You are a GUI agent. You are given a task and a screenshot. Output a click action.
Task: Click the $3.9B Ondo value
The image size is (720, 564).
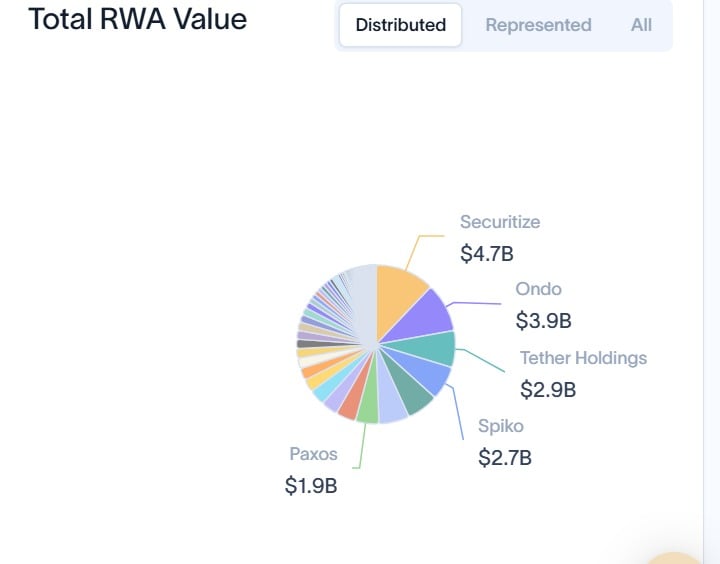pyautogui.click(x=543, y=321)
